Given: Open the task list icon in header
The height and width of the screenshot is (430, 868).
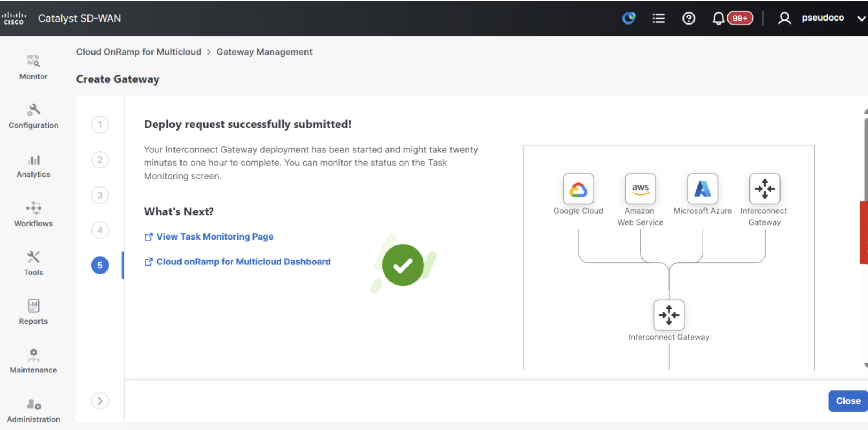Looking at the screenshot, I should pos(658,18).
